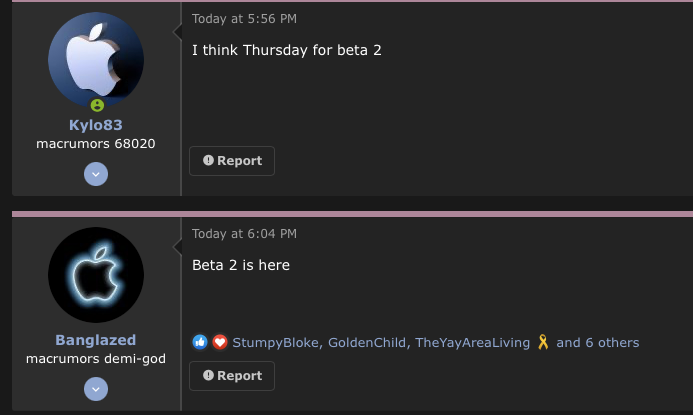
Task: Show the "and 6 others" reactions list
Action: coord(598,342)
